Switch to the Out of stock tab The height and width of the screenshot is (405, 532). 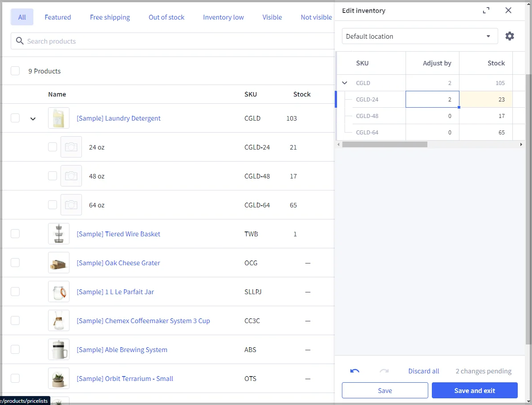tap(167, 17)
